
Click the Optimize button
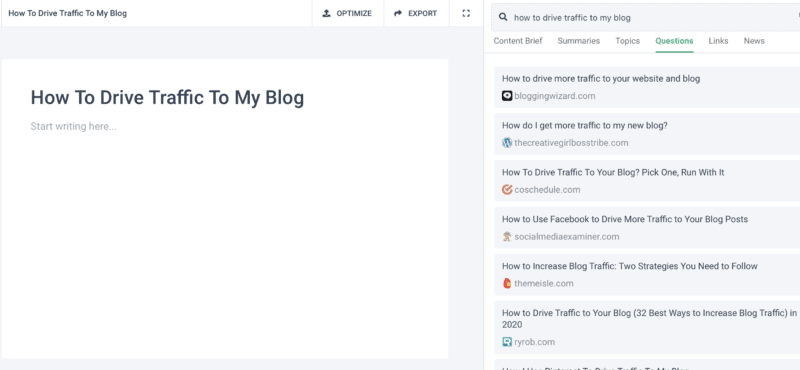(347, 13)
